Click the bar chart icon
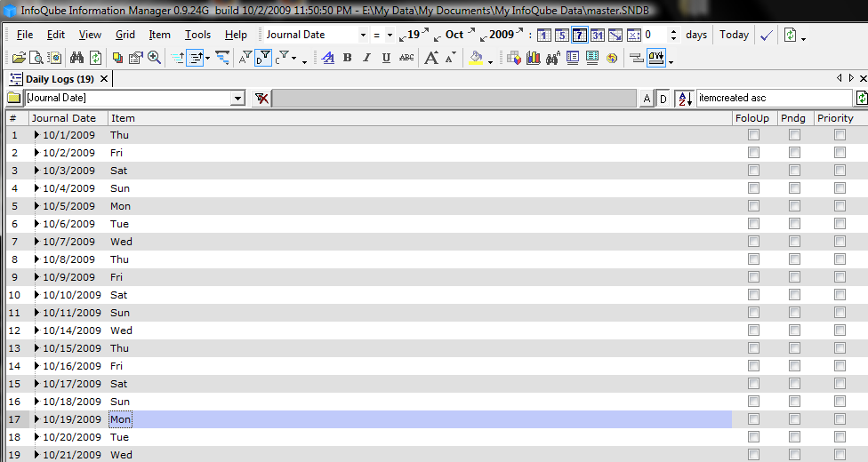 click(533, 58)
